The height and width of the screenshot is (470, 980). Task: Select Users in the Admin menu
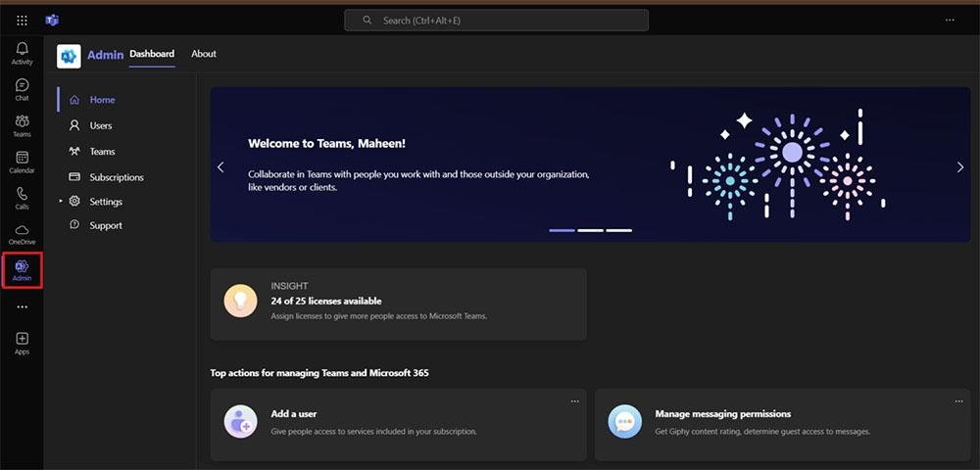pos(101,125)
